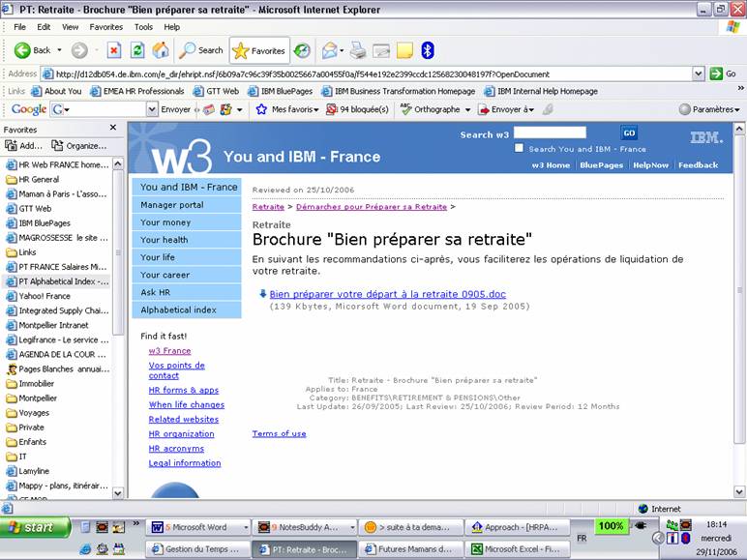Open Search pane magnifier button

[200, 50]
